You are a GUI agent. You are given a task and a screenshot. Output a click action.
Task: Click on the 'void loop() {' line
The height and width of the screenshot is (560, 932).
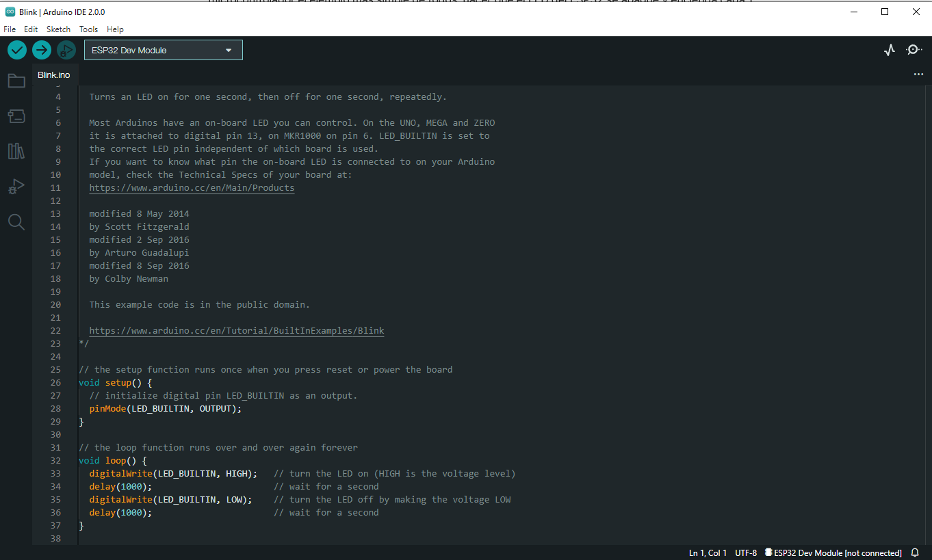pyautogui.click(x=112, y=460)
